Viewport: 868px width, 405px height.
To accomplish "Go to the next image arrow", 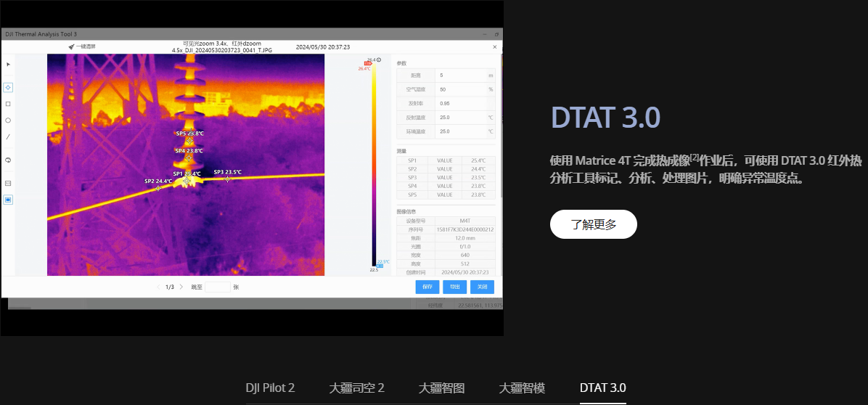I will tap(181, 287).
